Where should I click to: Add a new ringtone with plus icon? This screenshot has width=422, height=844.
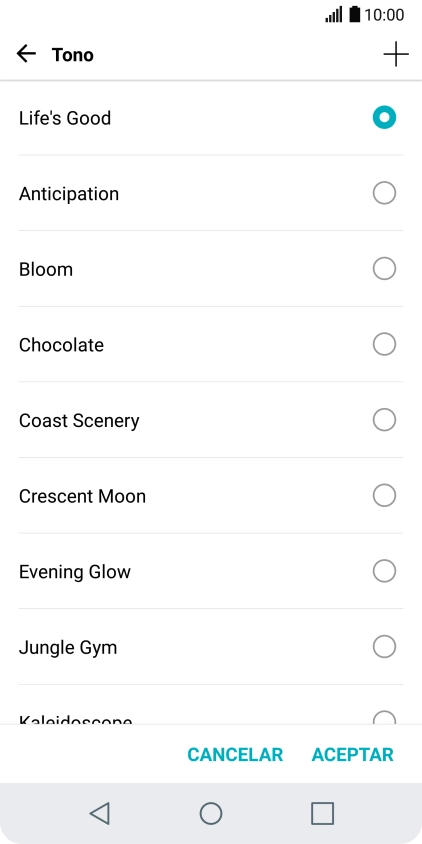point(396,54)
